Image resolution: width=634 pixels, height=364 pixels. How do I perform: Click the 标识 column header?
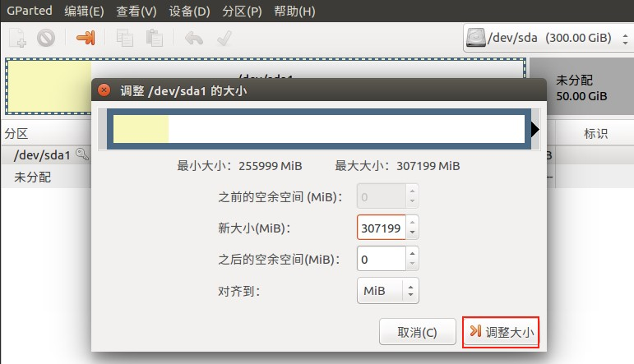point(595,133)
